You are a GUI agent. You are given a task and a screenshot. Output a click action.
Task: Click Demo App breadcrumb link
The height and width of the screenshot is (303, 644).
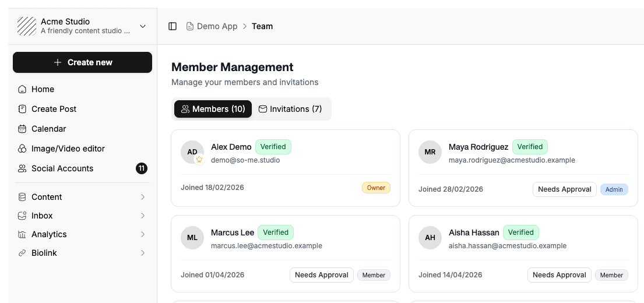pyautogui.click(x=217, y=26)
